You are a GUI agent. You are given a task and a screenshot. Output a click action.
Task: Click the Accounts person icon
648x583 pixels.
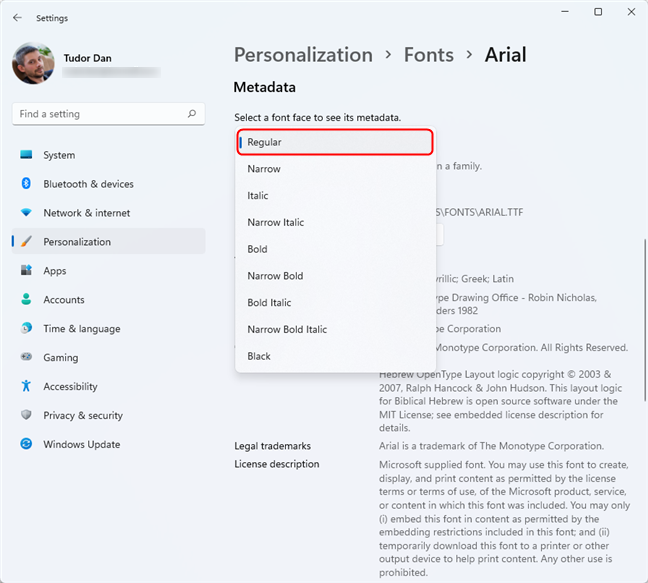(x=26, y=299)
